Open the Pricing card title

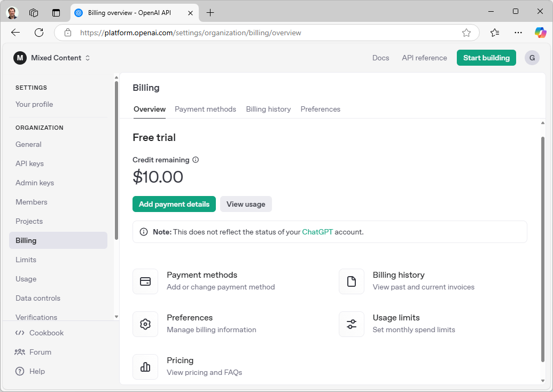pyautogui.click(x=180, y=360)
